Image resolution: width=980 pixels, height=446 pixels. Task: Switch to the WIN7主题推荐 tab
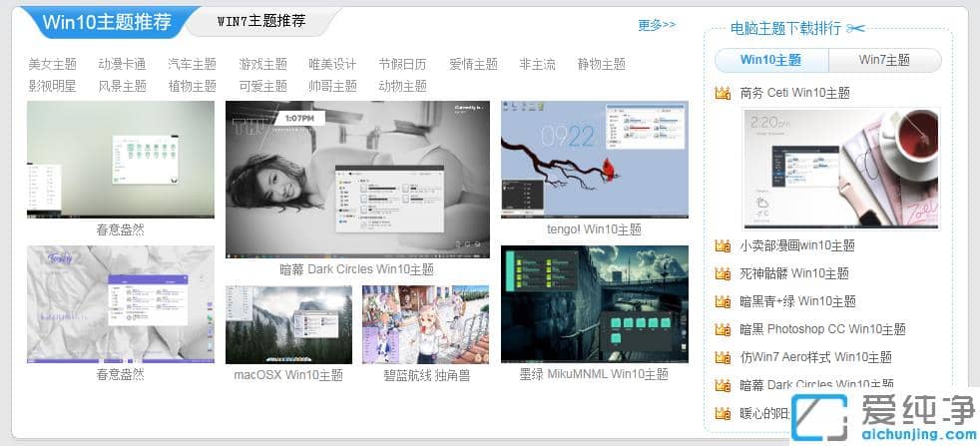pos(261,21)
